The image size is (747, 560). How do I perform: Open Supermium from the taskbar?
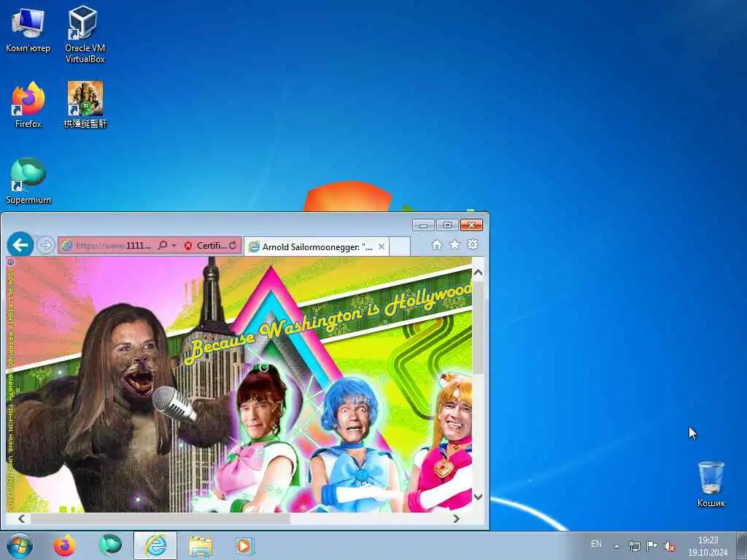pyautogui.click(x=110, y=545)
